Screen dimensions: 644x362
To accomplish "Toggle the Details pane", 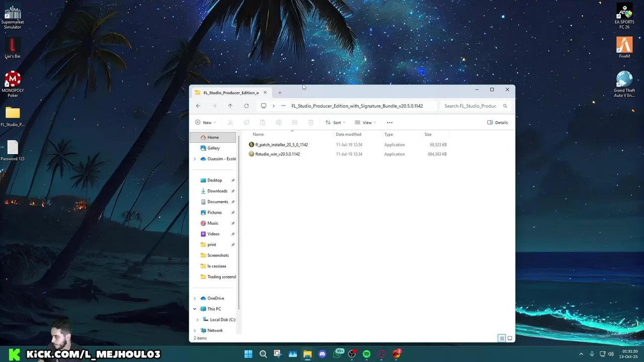I will [x=498, y=123].
